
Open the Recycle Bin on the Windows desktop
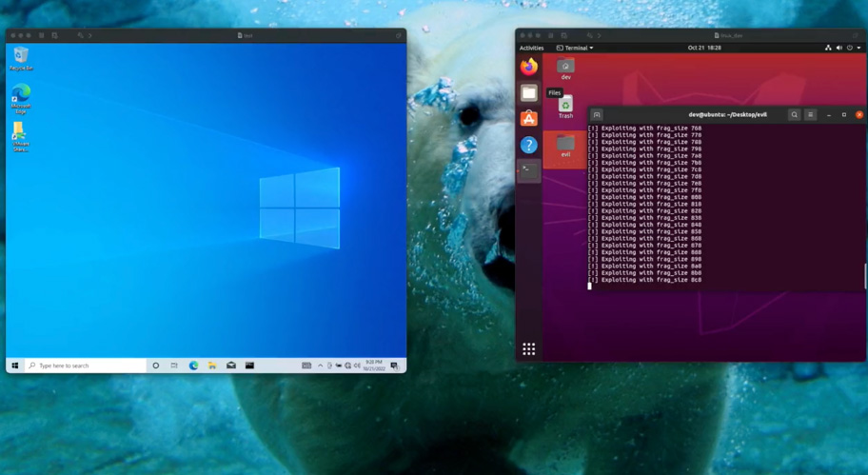(21, 59)
